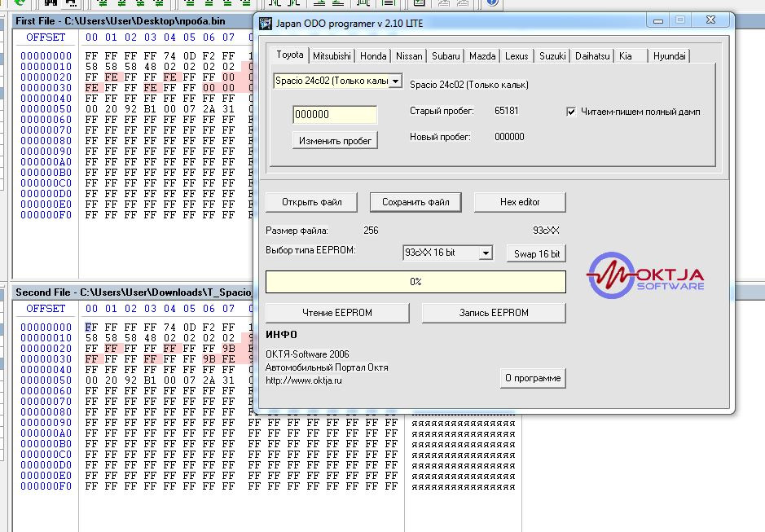This screenshot has width=765, height=532.
Task: Select the Toyota tab
Action: point(290,55)
